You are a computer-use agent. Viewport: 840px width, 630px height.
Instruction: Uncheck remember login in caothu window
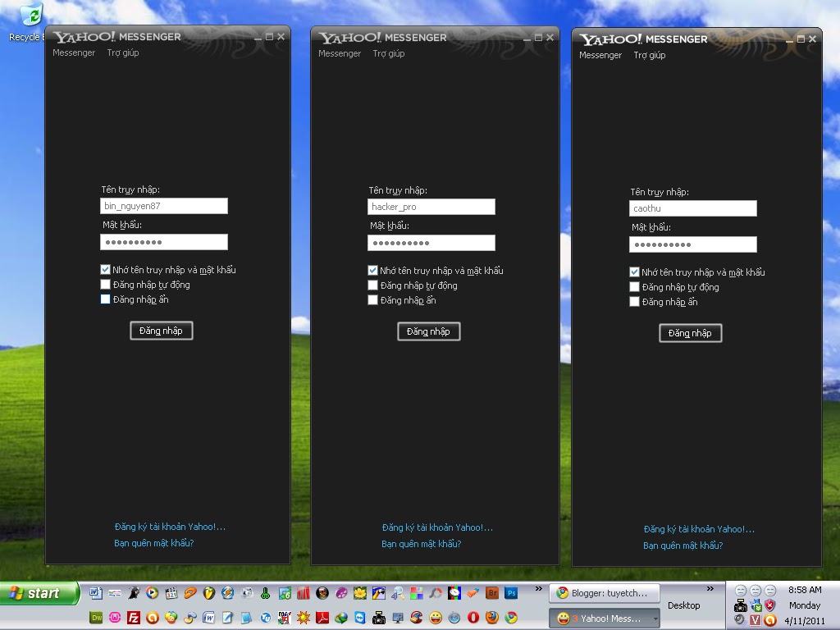click(x=634, y=272)
